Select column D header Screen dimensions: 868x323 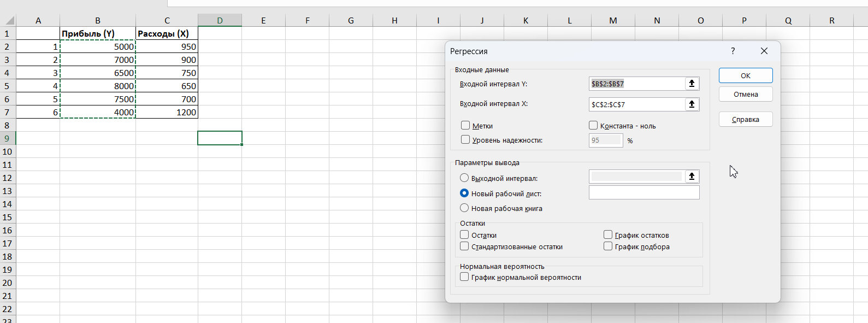pos(220,21)
